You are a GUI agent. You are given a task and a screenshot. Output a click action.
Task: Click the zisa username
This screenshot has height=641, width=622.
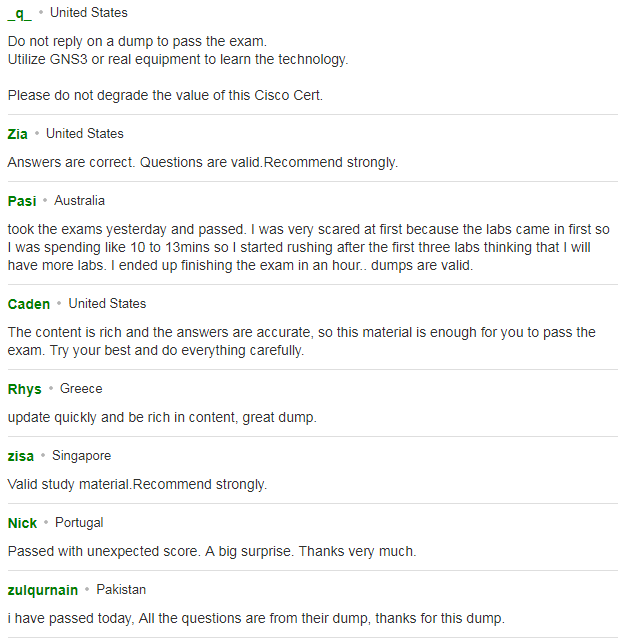[21, 456]
